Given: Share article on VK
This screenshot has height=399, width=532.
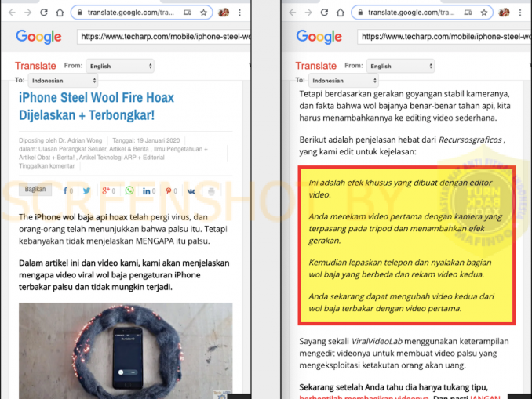Looking at the screenshot, I should coord(191,191).
